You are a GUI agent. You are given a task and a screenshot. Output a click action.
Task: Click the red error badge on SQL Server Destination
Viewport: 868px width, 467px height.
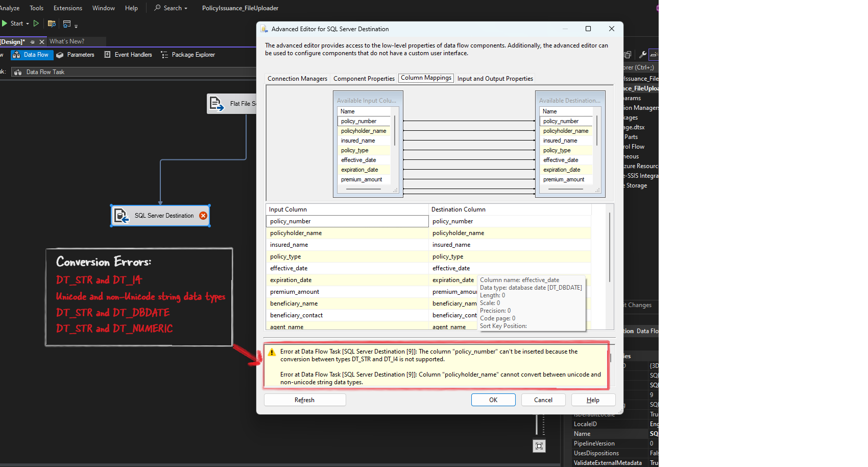click(203, 216)
